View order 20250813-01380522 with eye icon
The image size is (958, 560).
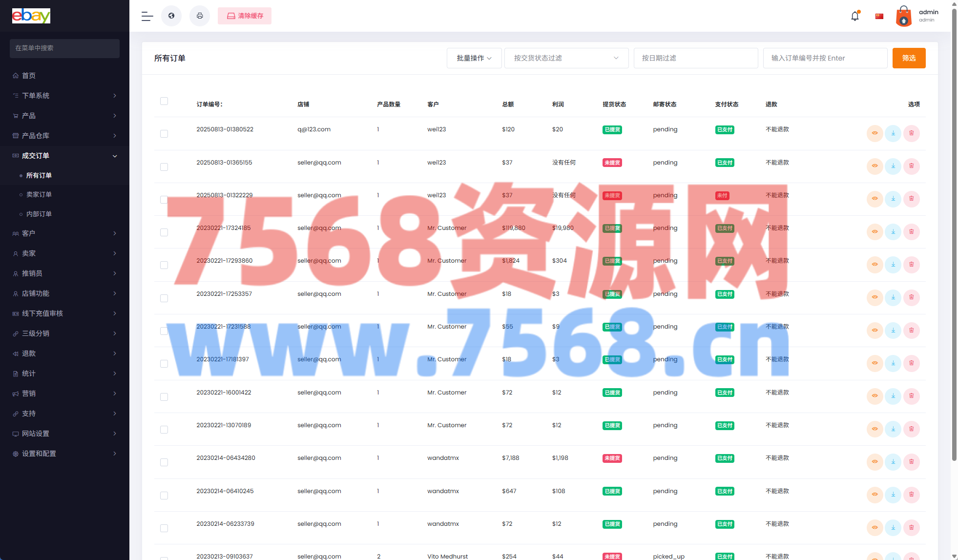click(x=875, y=133)
